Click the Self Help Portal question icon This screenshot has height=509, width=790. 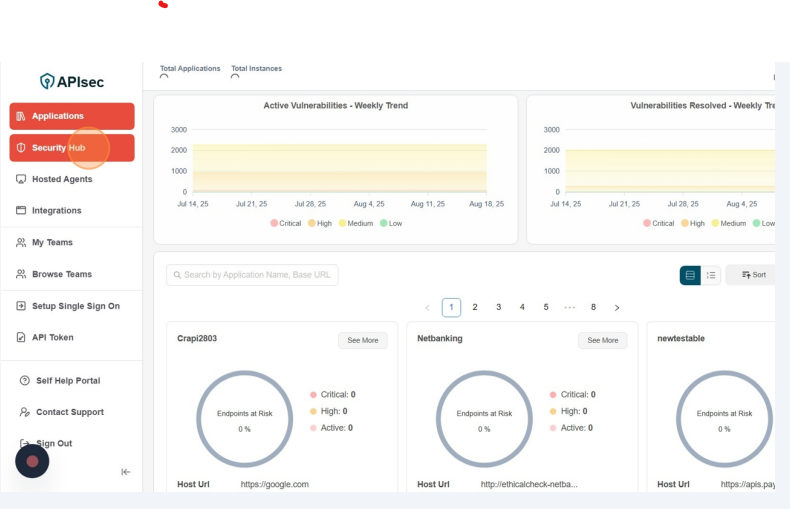[25, 381]
